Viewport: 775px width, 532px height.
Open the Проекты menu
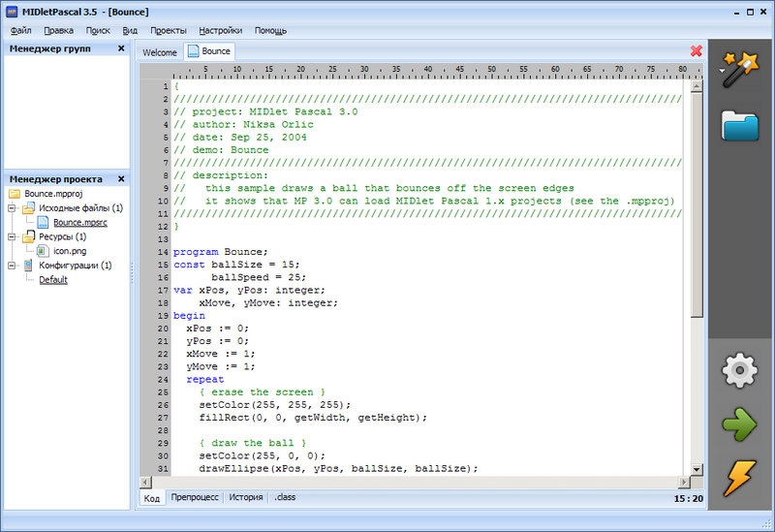coord(169,30)
